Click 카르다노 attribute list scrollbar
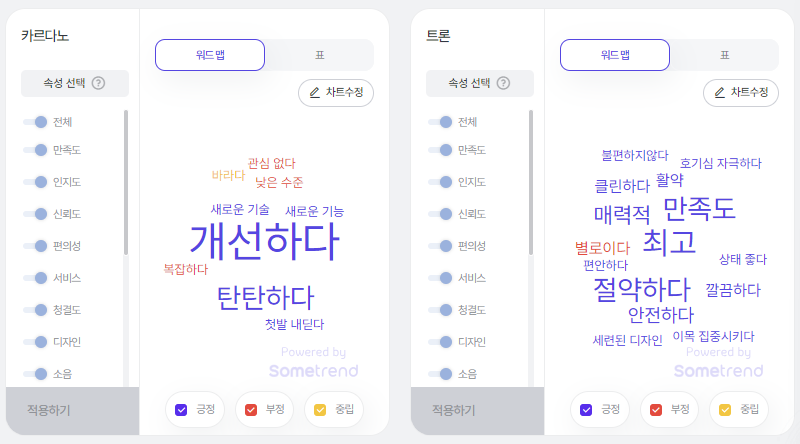Image resolution: width=800 pixels, height=444 pixels. pyautogui.click(x=126, y=182)
